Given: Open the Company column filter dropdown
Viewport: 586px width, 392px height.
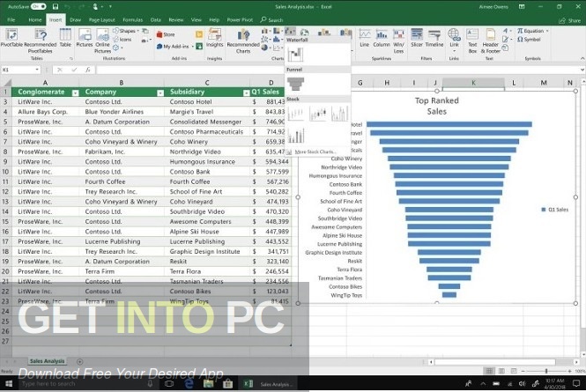Looking at the screenshot, I should point(160,92).
